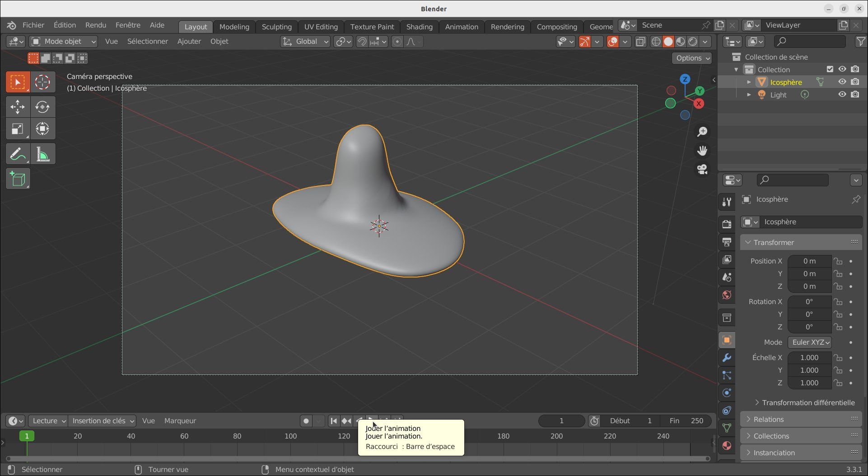Image resolution: width=868 pixels, height=476 pixels.
Task: Select the Rotate tool
Action: point(42,107)
